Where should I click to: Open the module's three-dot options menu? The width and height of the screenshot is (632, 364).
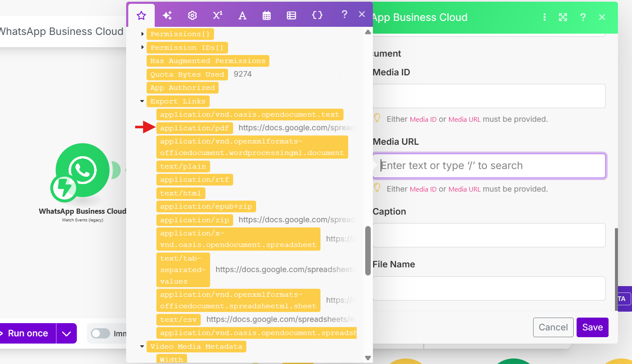(x=544, y=17)
